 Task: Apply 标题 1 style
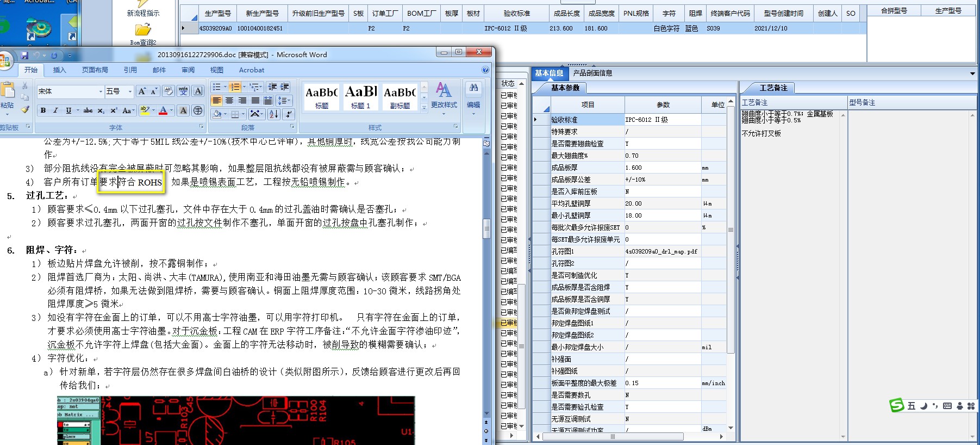pyautogui.click(x=361, y=97)
